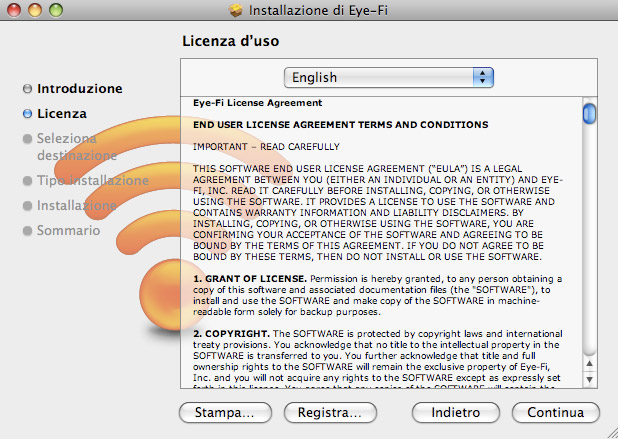The height and width of the screenshot is (439, 618).
Task: Print the license via Stampa… button
Action: tap(225, 413)
